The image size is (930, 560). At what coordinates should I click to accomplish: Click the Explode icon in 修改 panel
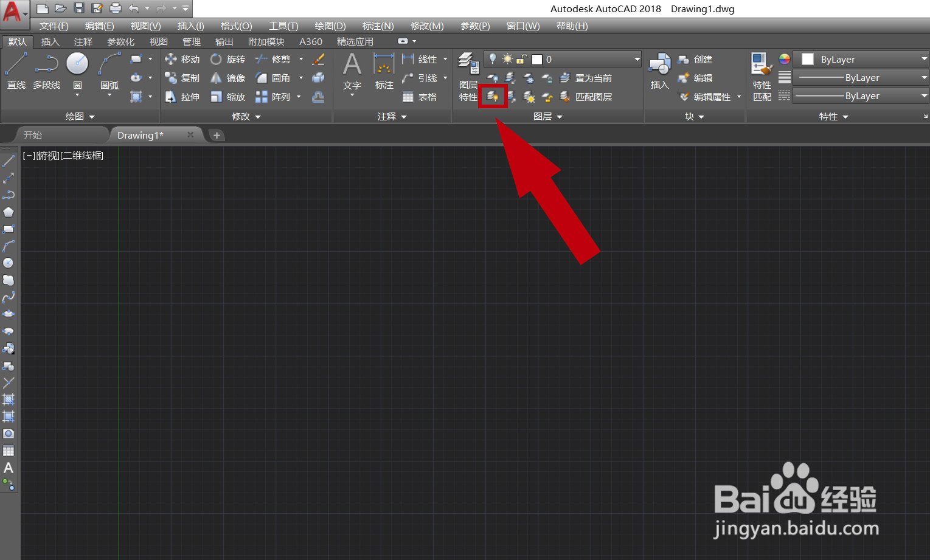tap(318, 78)
